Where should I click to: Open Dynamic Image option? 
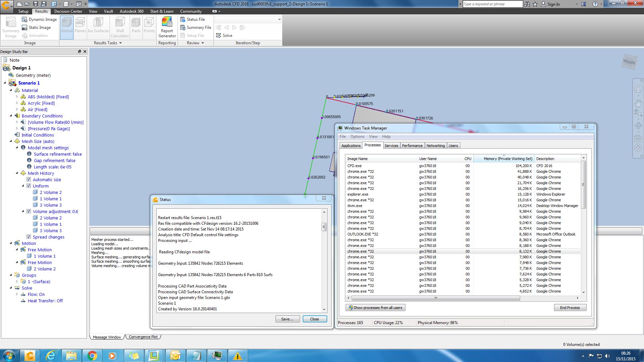(x=39, y=19)
